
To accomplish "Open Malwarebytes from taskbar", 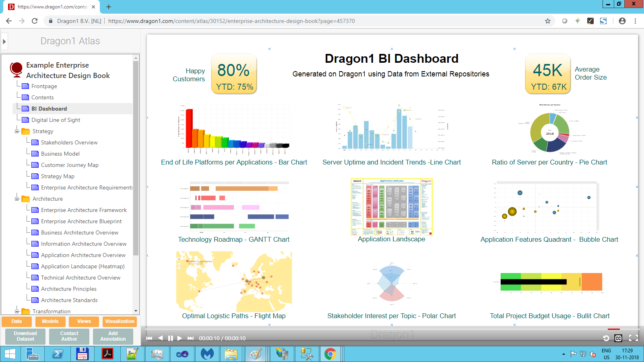I will pyautogui.click(x=207, y=354).
